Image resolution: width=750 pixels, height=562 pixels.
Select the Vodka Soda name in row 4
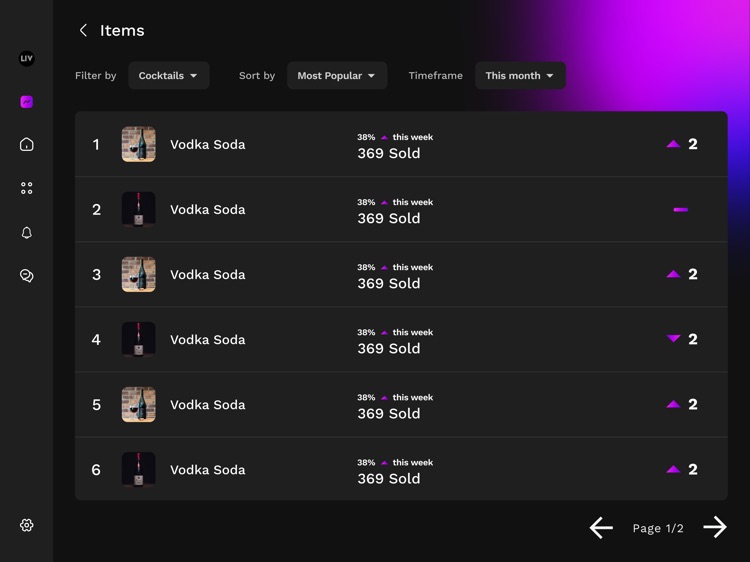click(x=208, y=340)
